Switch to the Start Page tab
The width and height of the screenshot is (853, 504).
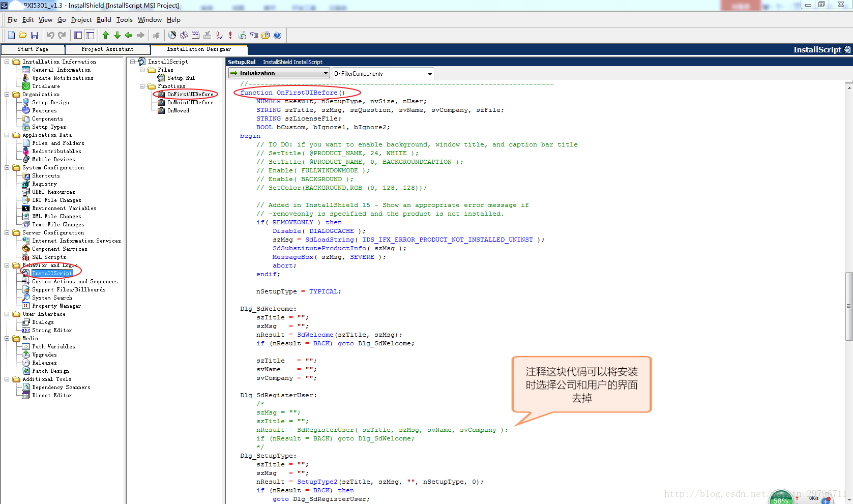[33, 49]
